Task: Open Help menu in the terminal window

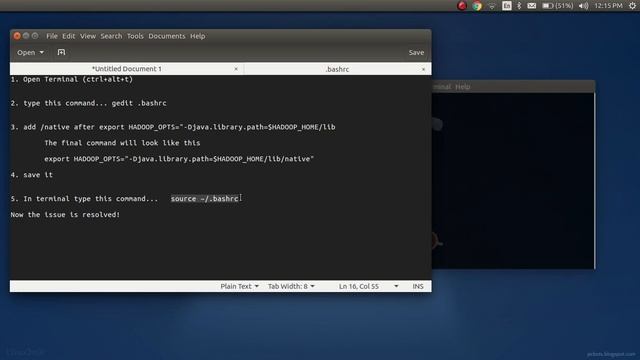Action: (x=462, y=87)
